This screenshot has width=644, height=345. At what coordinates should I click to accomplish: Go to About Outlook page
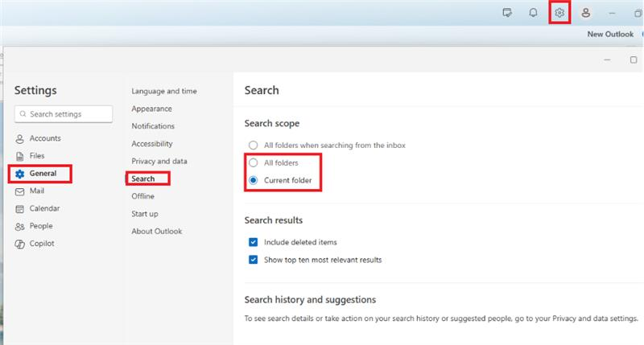(156, 232)
